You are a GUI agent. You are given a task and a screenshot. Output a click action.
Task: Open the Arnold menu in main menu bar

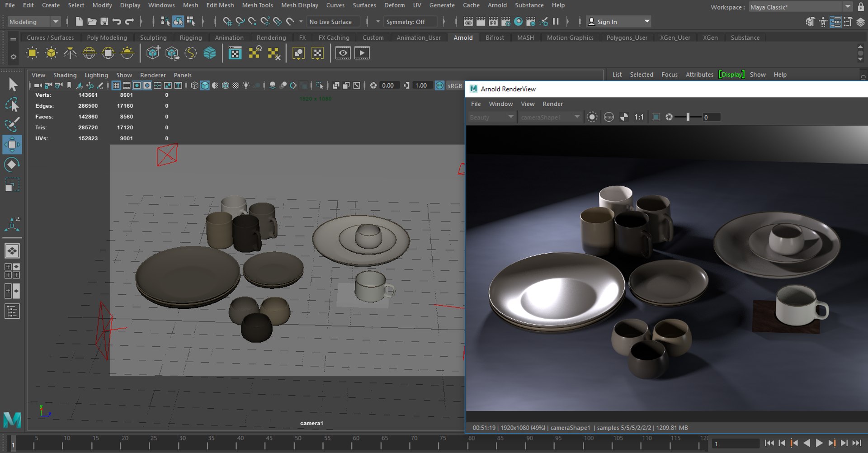[x=497, y=5]
